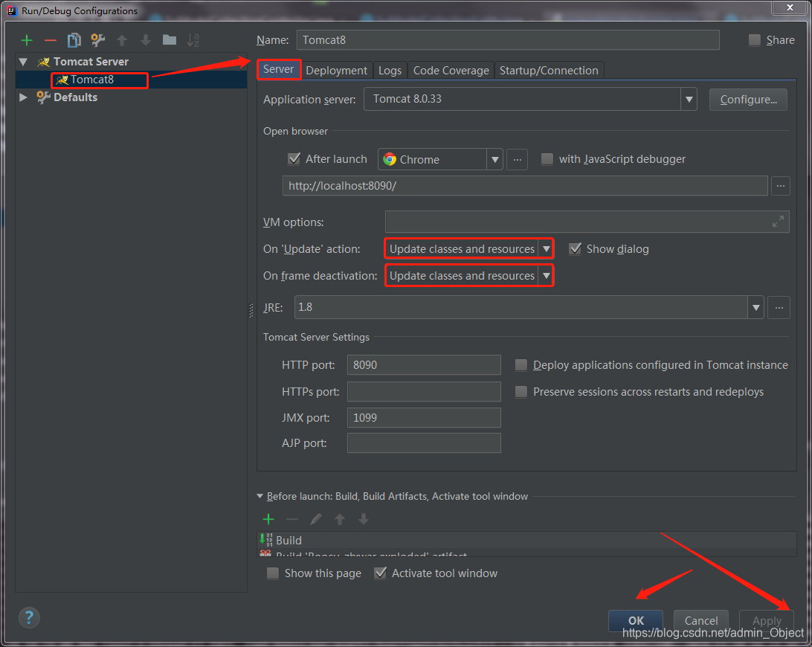Toggle Activate tool window checkbox
The image size is (812, 647).
click(380, 573)
